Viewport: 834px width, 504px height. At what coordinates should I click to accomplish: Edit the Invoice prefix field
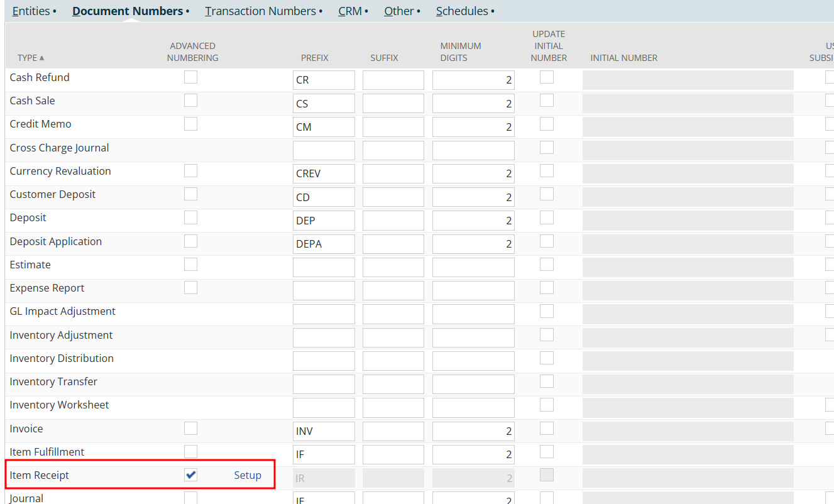(x=324, y=432)
